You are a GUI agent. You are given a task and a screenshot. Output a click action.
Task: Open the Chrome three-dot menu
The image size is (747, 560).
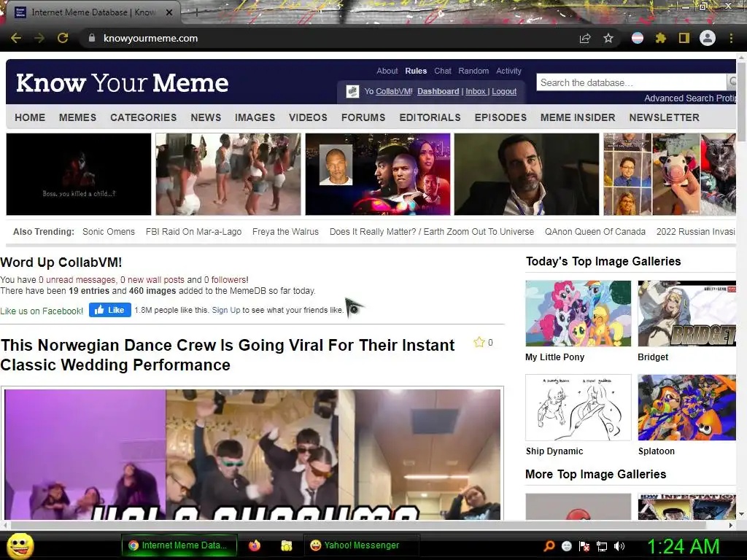pyautogui.click(x=731, y=38)
